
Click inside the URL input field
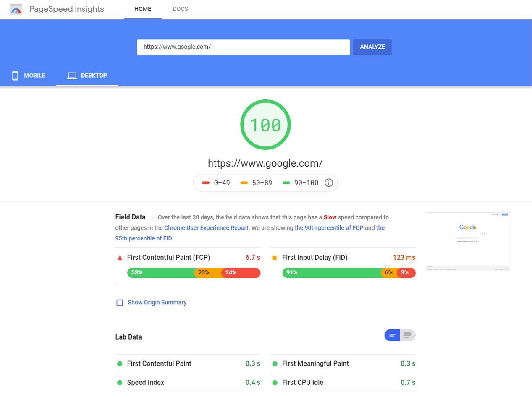[243, 47]
